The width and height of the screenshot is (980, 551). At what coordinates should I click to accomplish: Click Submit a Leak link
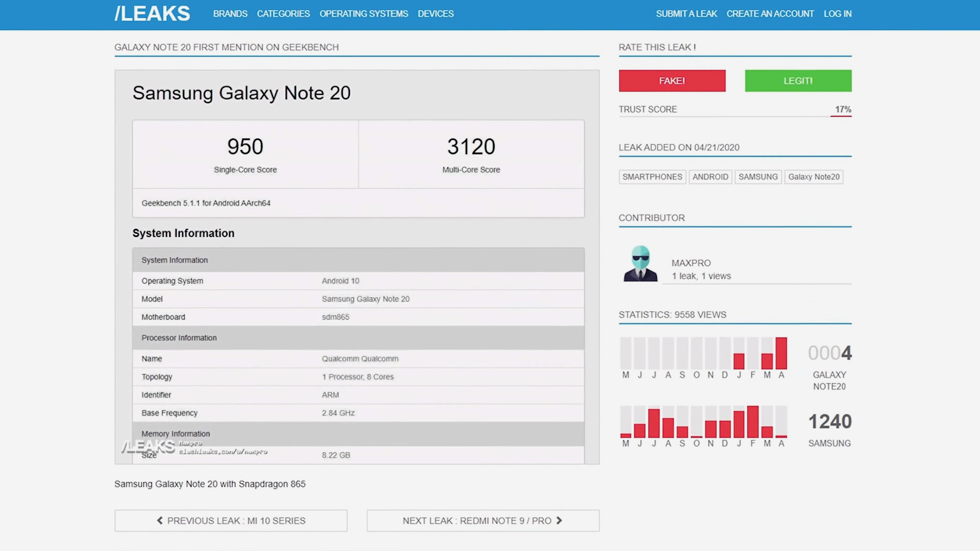[x=686, y=14]
